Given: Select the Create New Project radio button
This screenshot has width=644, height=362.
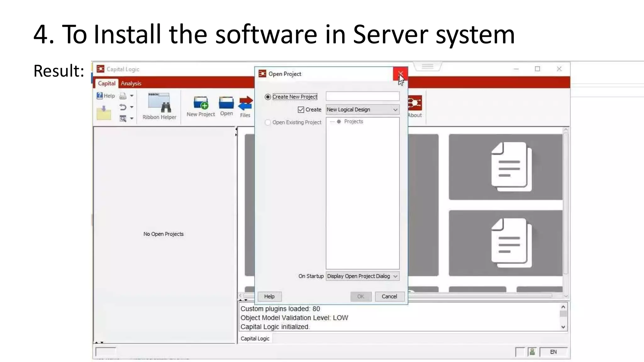Looking at the screenshot, I should pos(268,97).
